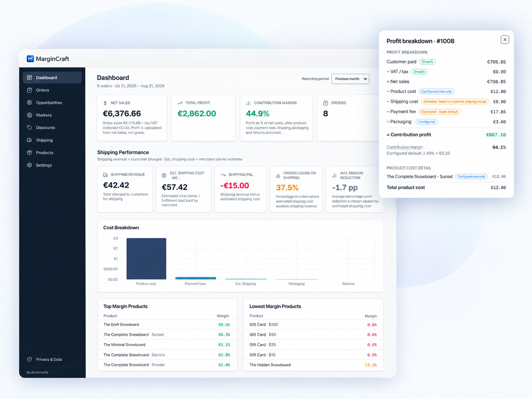Click the Product cost bar in chart
Image resolution: width=532 pixels, height=399 pixels.
click(146, 259)
